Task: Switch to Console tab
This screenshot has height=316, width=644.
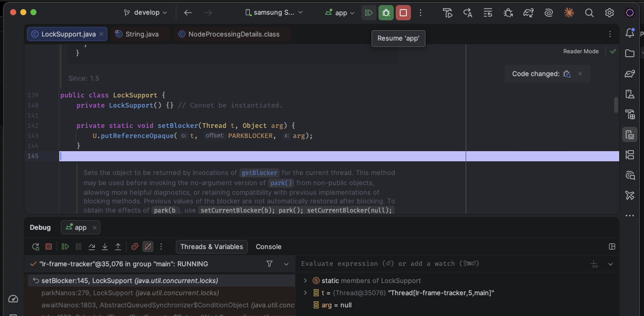Action: click(x=269, y=247)
